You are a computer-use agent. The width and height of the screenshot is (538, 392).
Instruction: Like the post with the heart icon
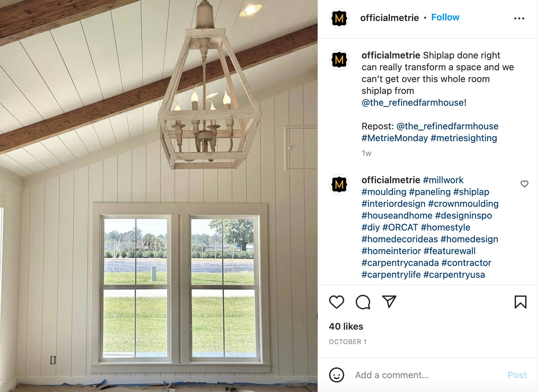point(336,302)
